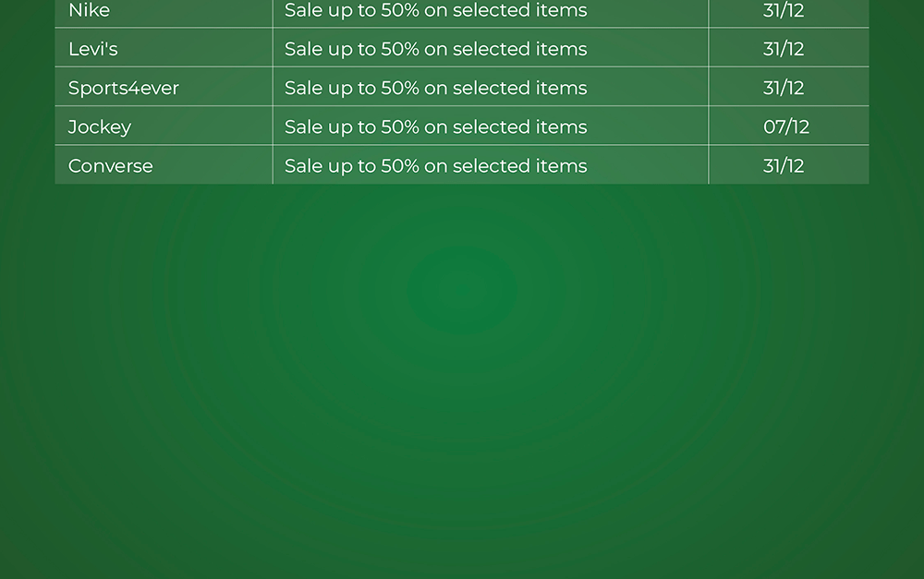Select Jockey's 07/12 end date
924x579 pixels.
tap(786, 127)
